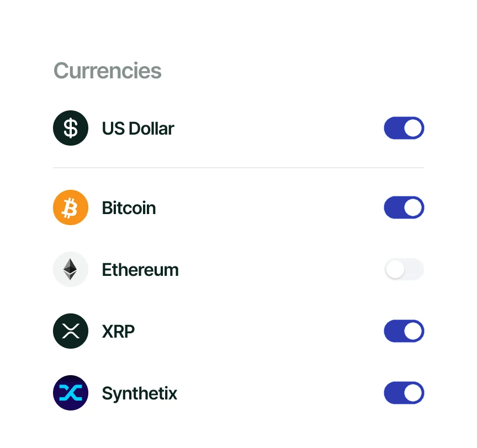Viewport: 477px width, 448px height.
Task: Switch off the XRP toggle
Action: pyautogui.click(x=404, y=331)
